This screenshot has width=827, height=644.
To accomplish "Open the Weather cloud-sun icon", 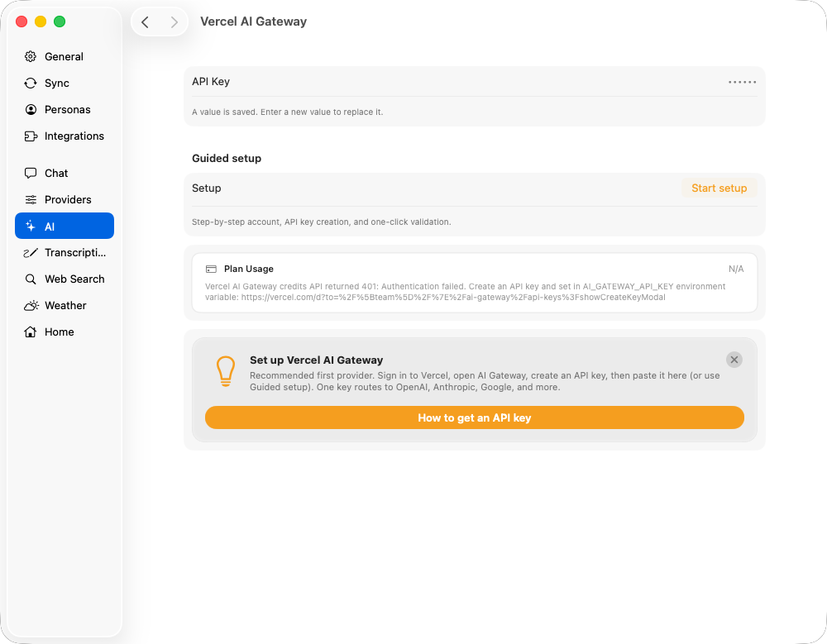I will [x=31, y=305].
